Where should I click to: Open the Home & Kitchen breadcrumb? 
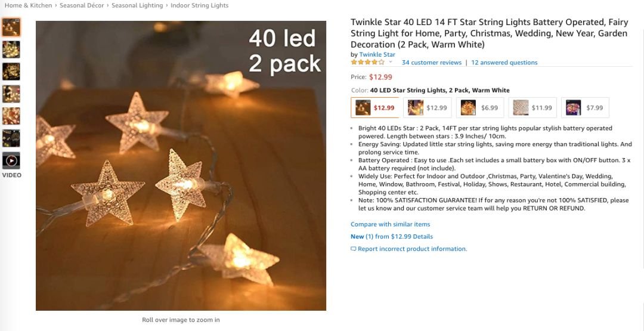tap(29, 5)
